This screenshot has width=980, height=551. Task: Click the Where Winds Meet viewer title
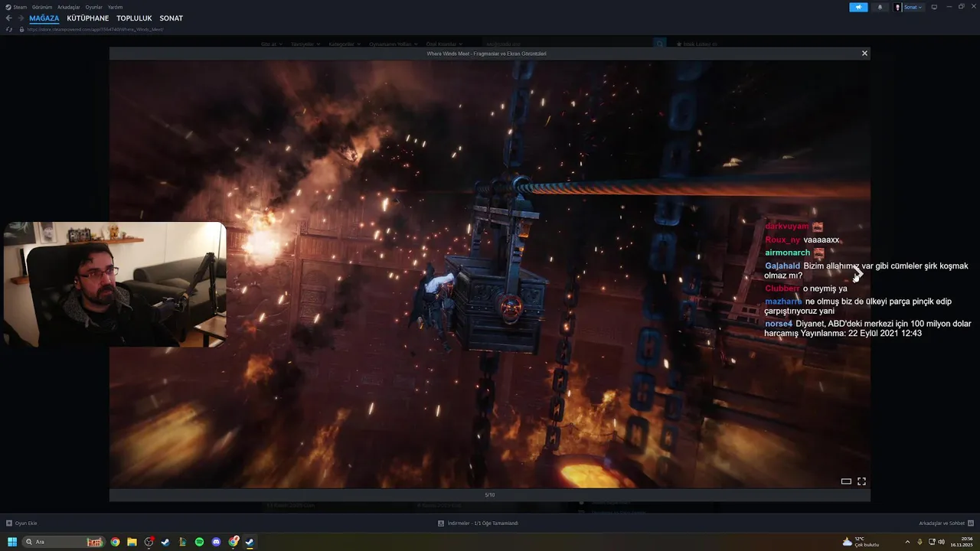(487, 54)
